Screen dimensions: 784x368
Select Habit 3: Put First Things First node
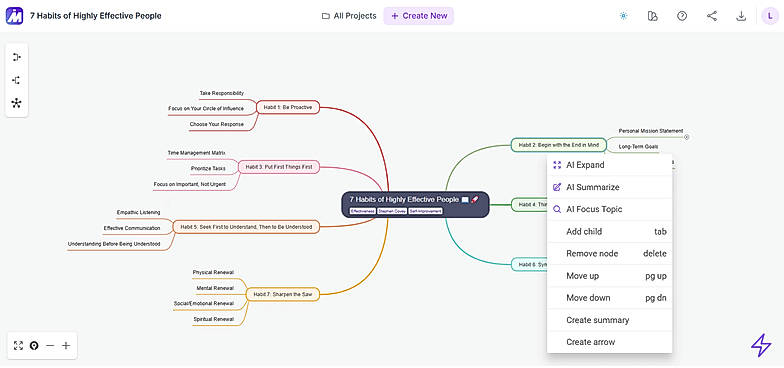pos(278,166)
